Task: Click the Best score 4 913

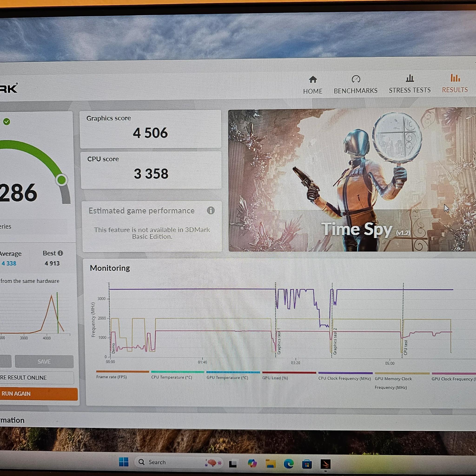Action: pyautogui.click(x=52, y=263)
